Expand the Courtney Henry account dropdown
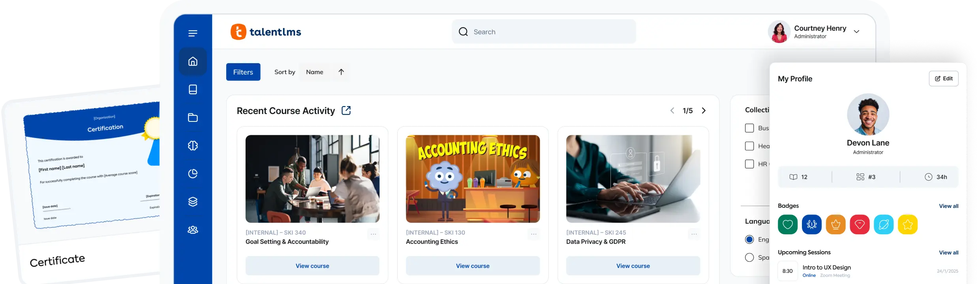The width and height of the screenshot is (980, 284). (856, 32)
